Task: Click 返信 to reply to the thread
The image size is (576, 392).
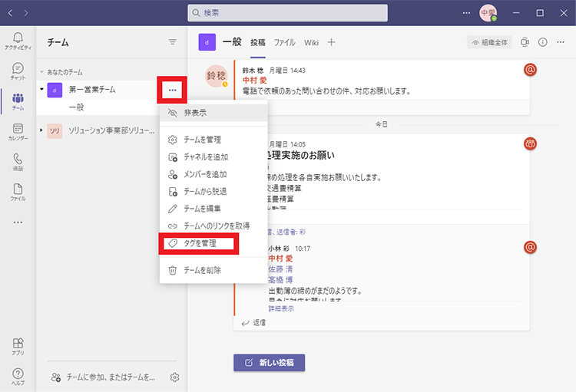Action: point(254,323)
